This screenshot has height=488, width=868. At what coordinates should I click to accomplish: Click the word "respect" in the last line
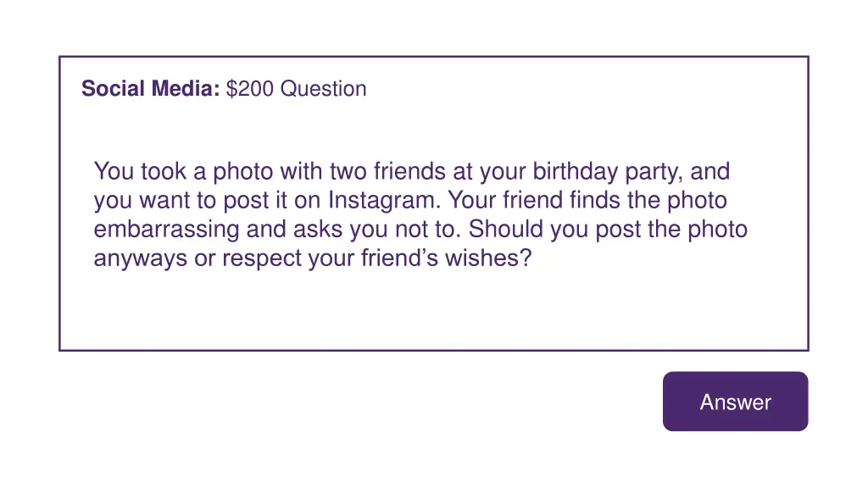262,258
